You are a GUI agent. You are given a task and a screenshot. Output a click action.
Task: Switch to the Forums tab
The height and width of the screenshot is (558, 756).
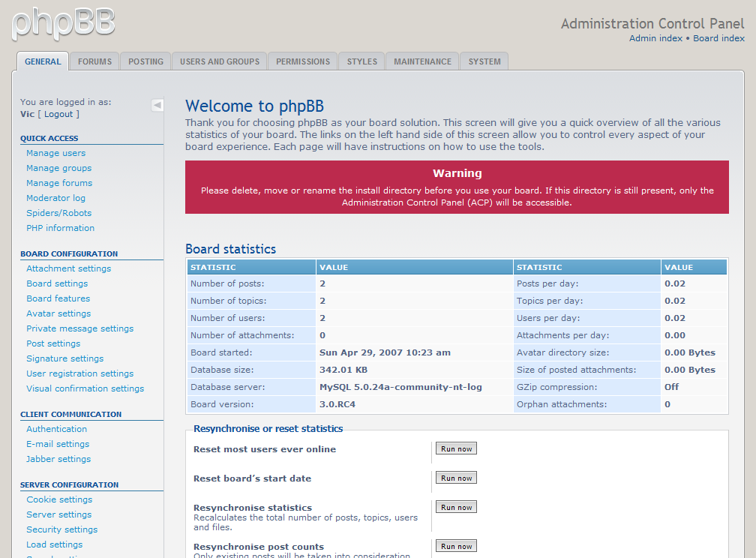(x=94, y=61)
